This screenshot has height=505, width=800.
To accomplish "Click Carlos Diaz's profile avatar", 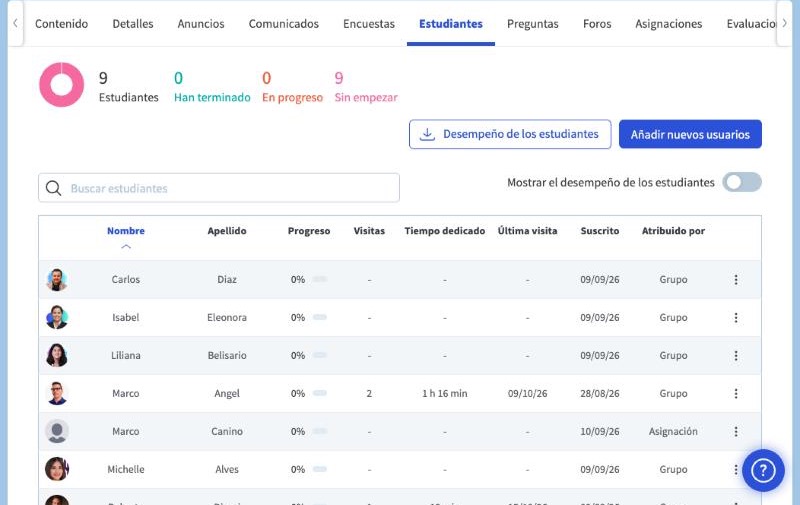I will coord(57,280).
